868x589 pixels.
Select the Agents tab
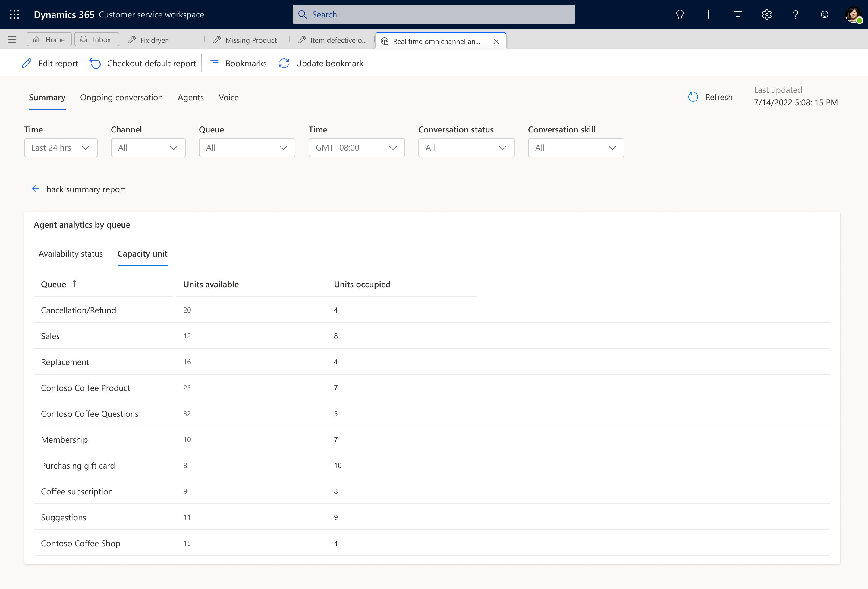[x=191, y=97]
